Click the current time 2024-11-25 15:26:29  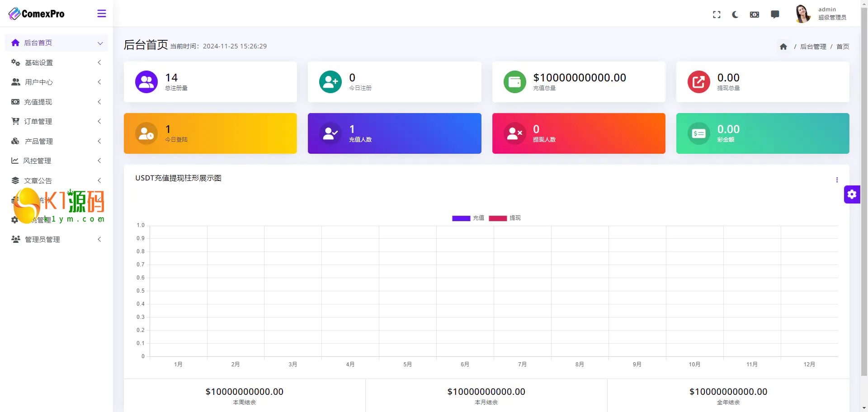point(235,46)
